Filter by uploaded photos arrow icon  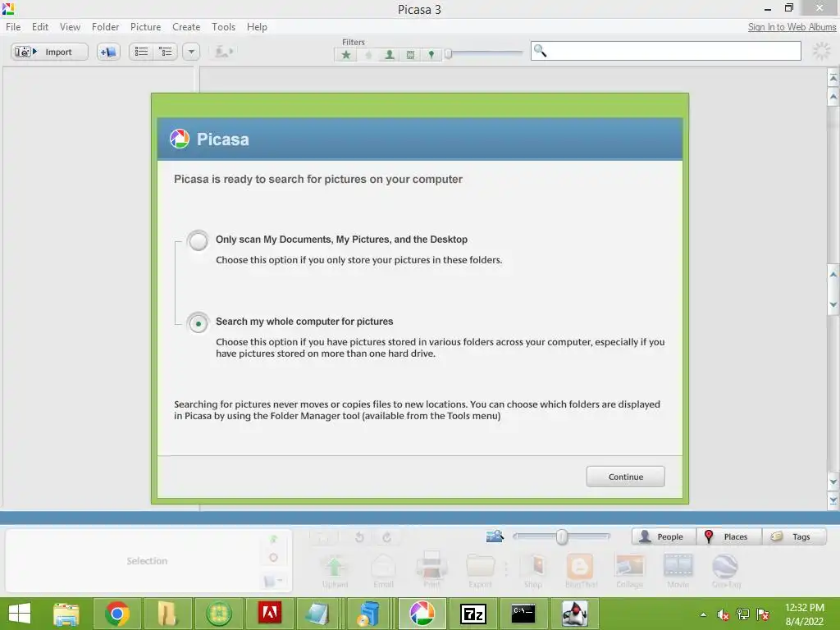[x=368, y=55]
